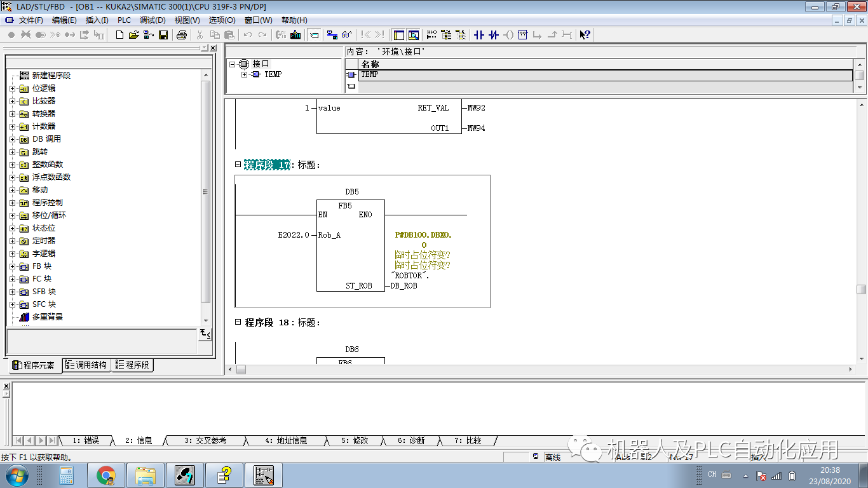868x488 pixels.
Task: Open Windows calculator from taskbar
Action: pyautogui.click(x=67, y=475)
